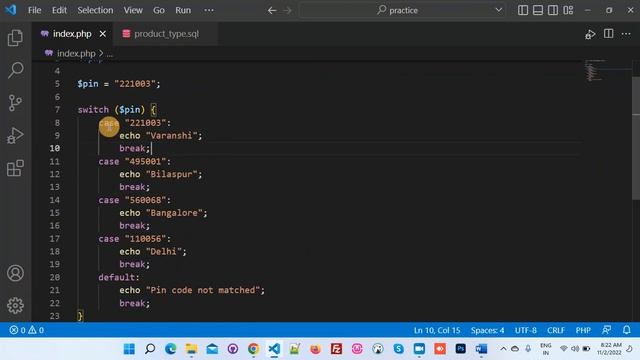The width and height of the screenshot is (640, 360).
Task: Open the View menu
Action: tap(133, 10)
